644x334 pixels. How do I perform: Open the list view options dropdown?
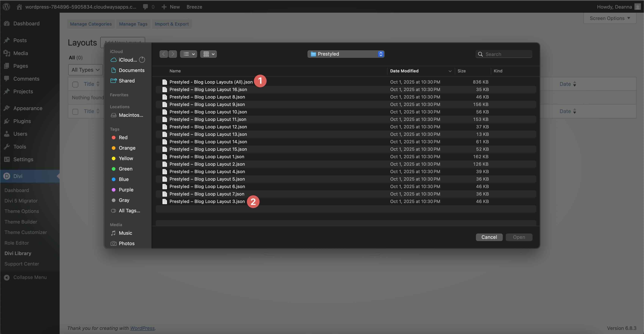pos(189,54)
